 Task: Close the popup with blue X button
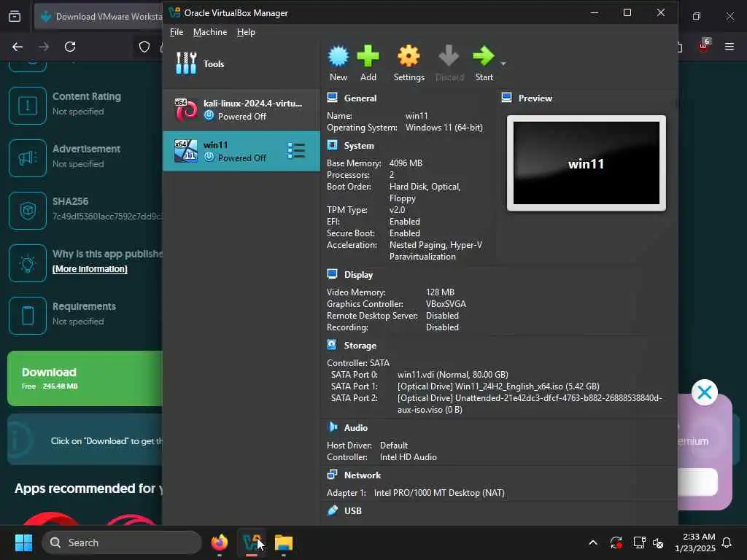click(705, 392)
